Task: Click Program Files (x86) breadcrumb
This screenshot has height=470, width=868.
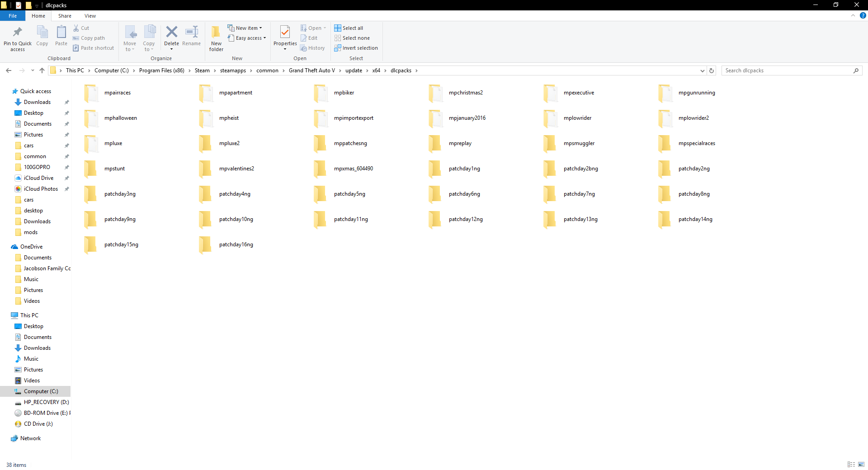Action: (162, 70)
